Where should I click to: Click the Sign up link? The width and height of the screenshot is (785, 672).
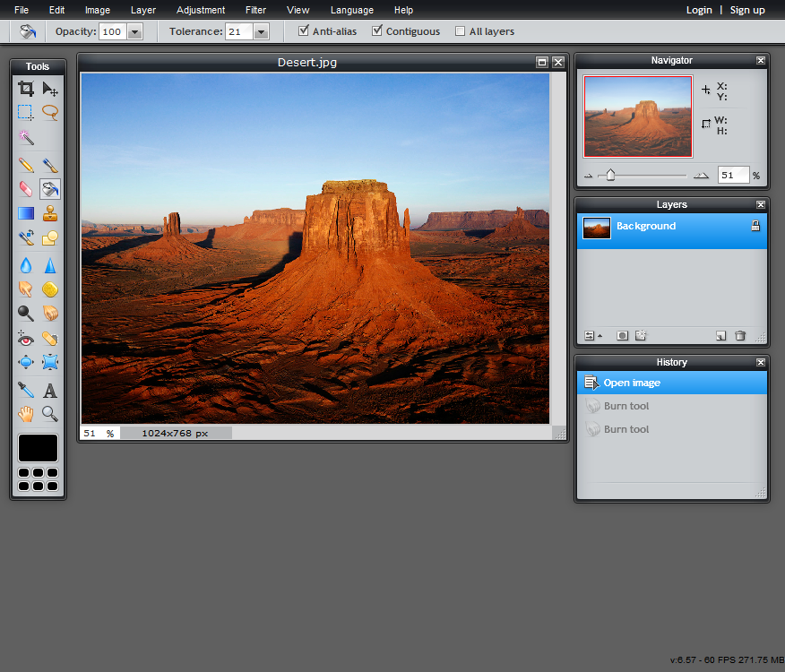coord(746,10)
